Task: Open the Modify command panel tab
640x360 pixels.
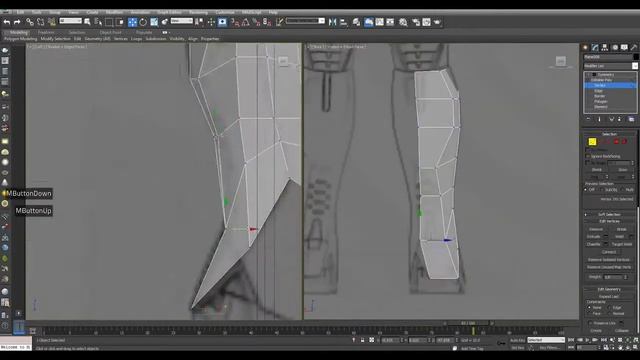Action: [595, 47]
